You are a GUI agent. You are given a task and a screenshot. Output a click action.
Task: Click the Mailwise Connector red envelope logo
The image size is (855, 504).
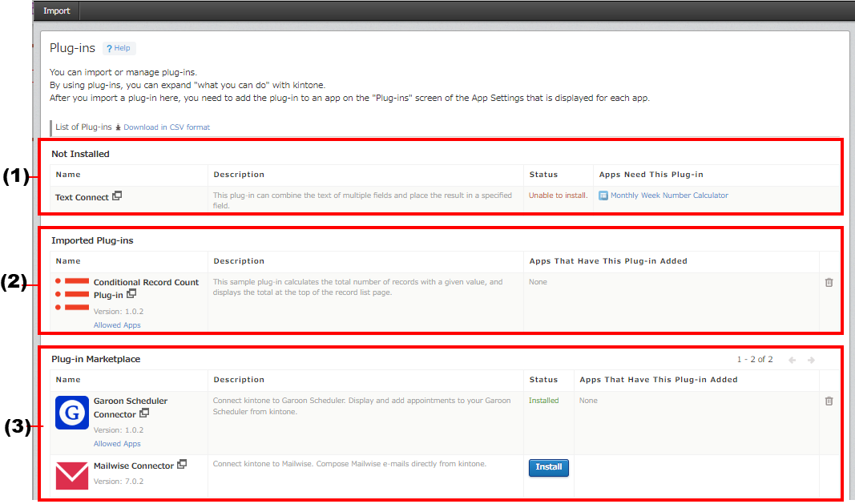click(x=72, y=474)
